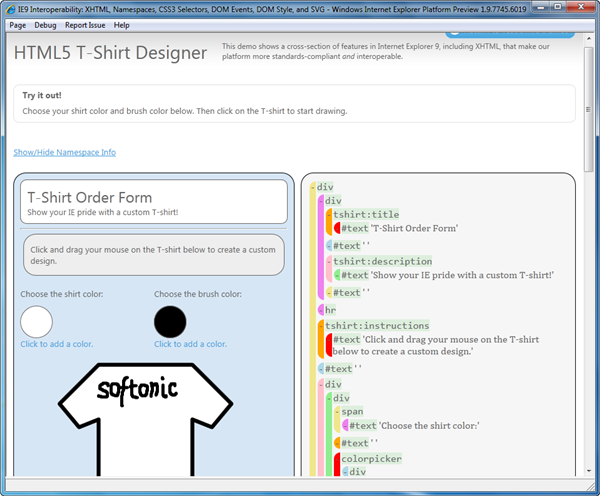Click the IE icon in the title bar
600x496 pixels.
coord(9,8)
